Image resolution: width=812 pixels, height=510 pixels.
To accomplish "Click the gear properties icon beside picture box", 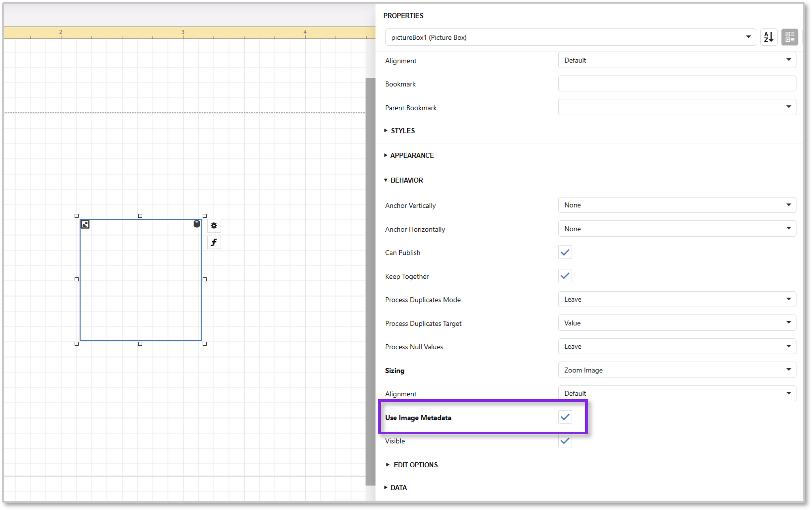I will pos(214,226).
